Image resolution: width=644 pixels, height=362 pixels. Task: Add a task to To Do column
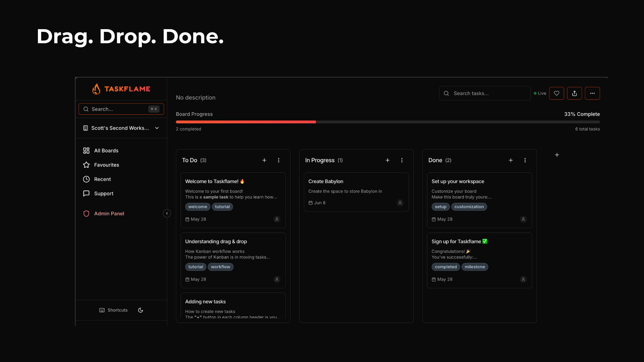[264, 160]
